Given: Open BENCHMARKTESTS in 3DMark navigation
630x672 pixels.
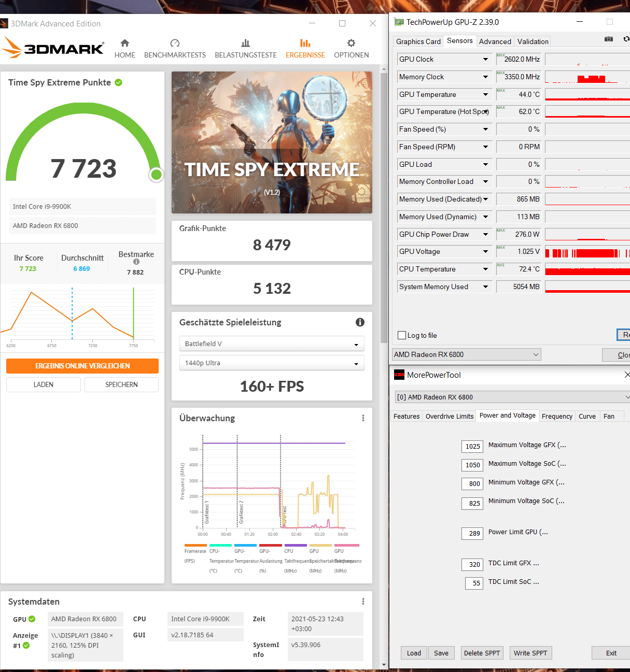Looking at the screenshot, I should coord(175,49).
